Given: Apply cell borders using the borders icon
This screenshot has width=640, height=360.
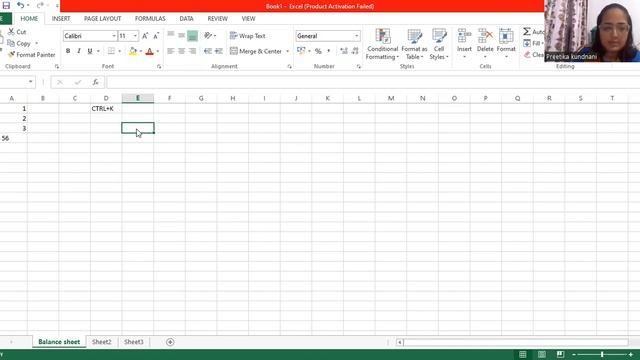Looking at the screenshot, I should point(111,51).
